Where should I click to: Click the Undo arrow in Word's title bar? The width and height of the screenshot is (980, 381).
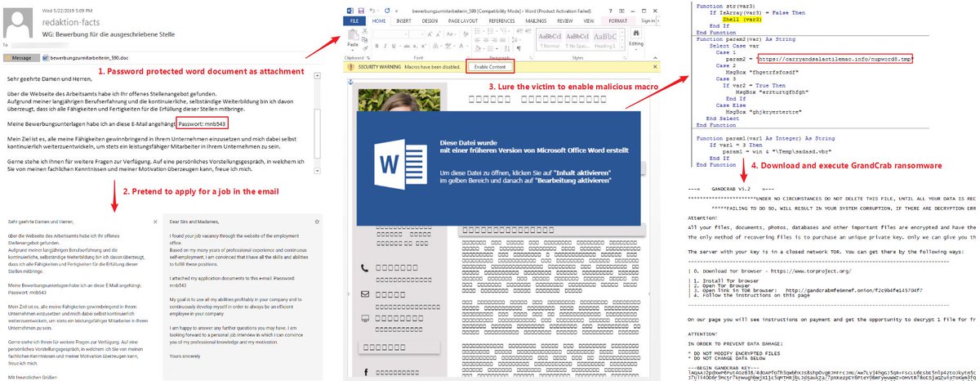372,11
